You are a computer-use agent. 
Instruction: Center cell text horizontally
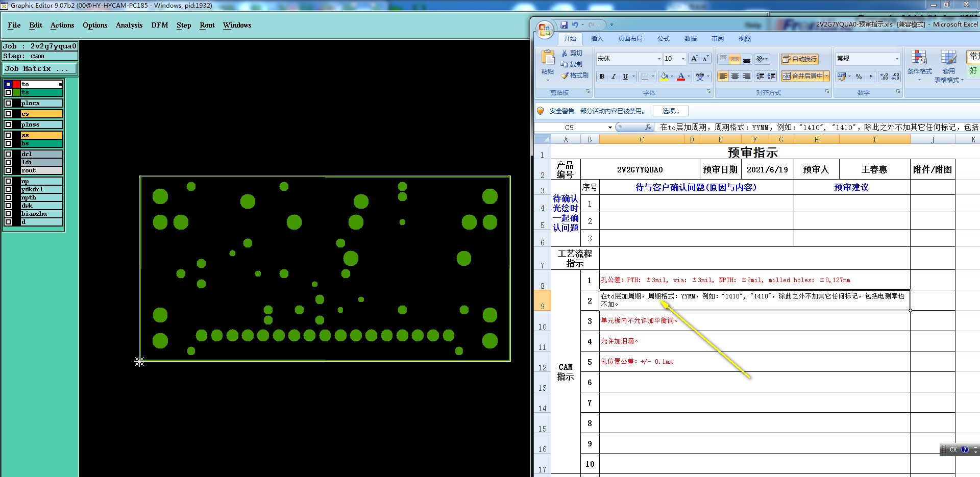(735, 76)
